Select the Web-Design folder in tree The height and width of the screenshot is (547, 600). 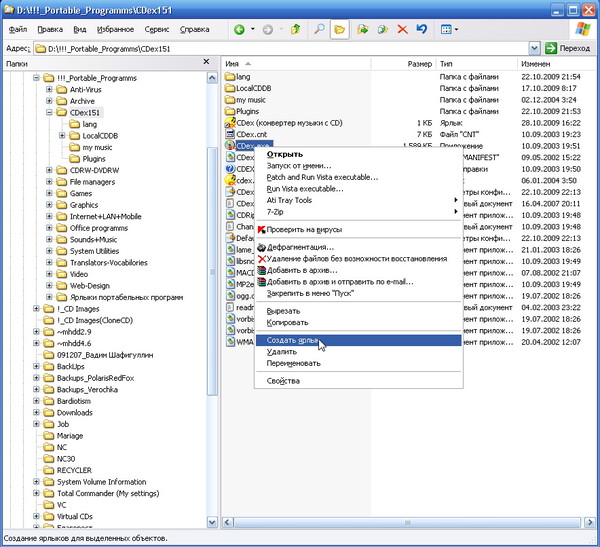[x=90, y=286]
